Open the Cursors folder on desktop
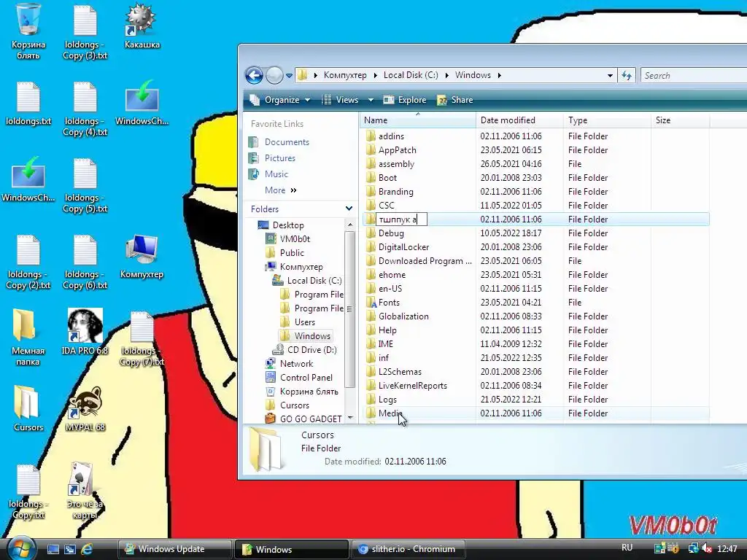 click(x=28, y=408)
